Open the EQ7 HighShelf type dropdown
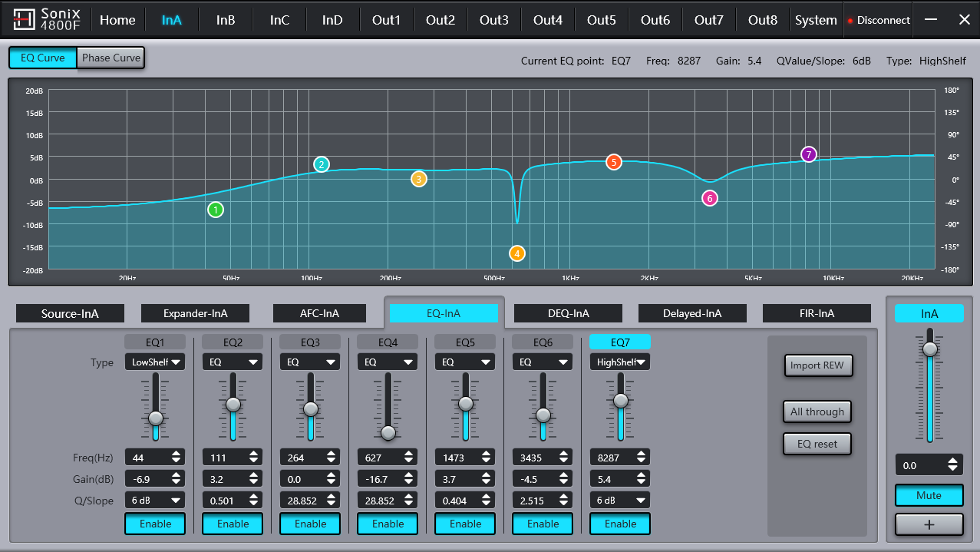 [620, 362]
